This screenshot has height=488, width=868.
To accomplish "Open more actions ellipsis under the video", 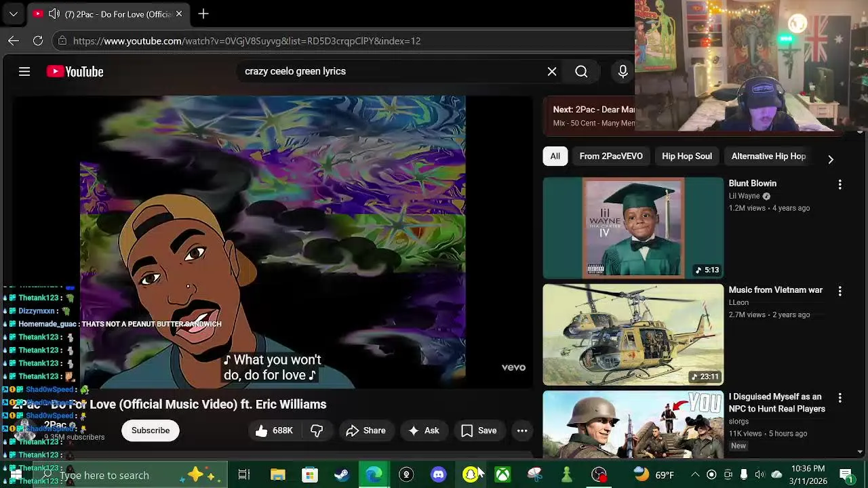I will 522,430.
